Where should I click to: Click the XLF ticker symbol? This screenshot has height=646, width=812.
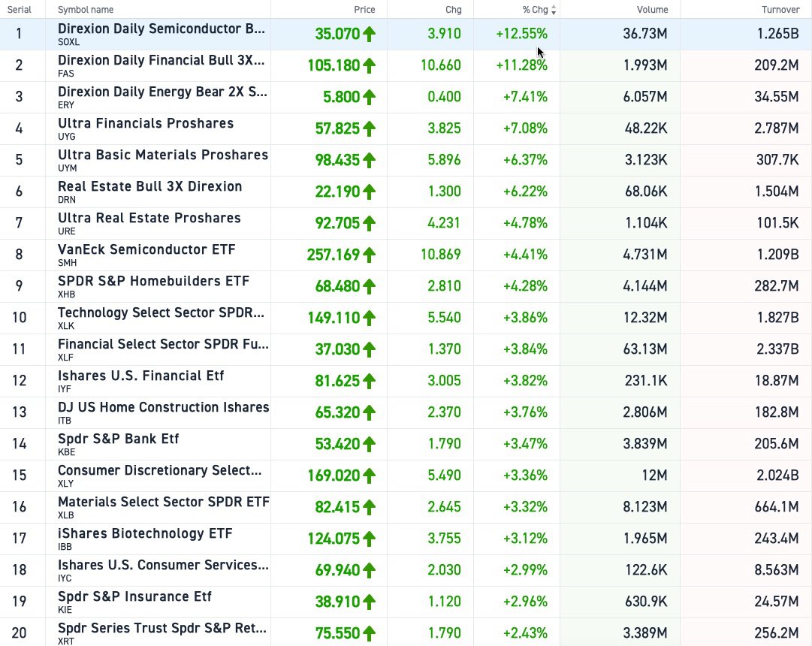66,358
